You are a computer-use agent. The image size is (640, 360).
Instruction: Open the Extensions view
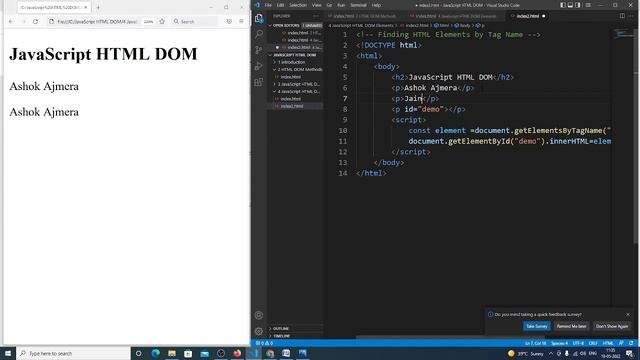pos(259,82)
